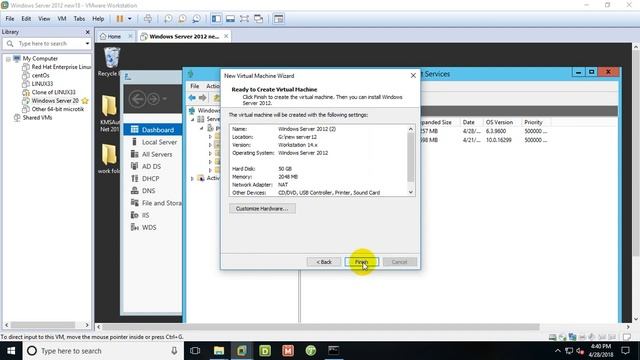Click Take Snapshot toolbar icon
The image size is (640, 360).
[x=168, y=19]
